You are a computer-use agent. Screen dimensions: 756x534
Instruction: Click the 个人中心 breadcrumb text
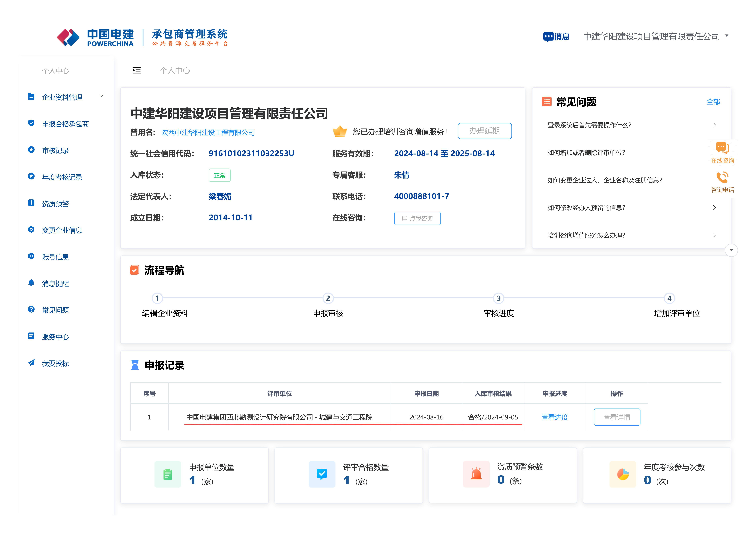pos(175,70)
